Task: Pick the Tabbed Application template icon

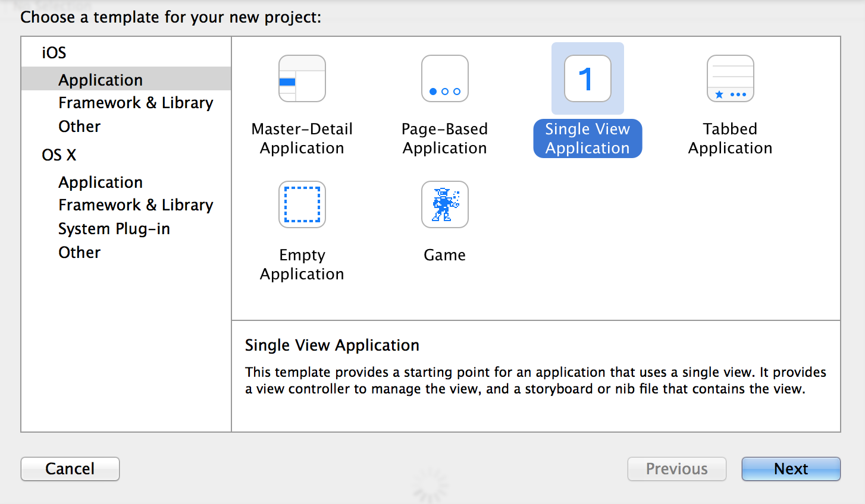Action: 731,79
